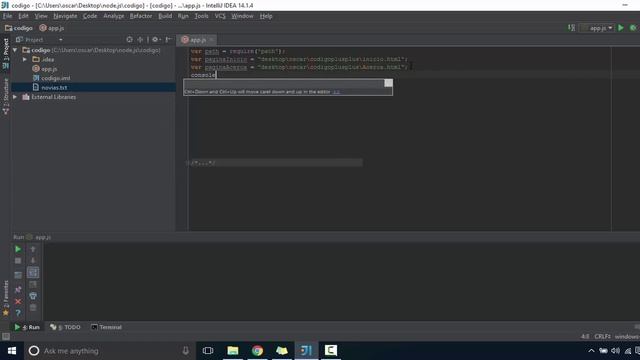Start debugging with the green bug icon
The width and height of the screenshot is (640, 360).
tap(633, 28)
